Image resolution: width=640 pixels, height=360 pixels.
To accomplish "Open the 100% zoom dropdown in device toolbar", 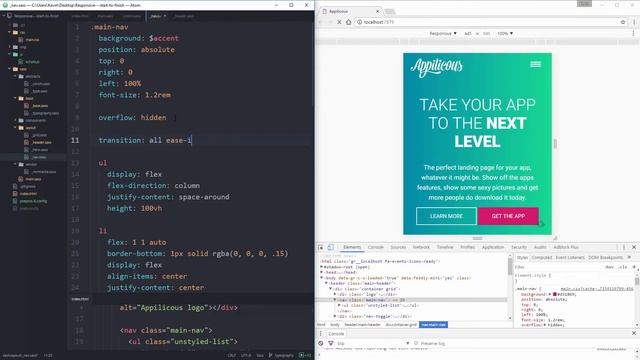I will click(505, 33).
